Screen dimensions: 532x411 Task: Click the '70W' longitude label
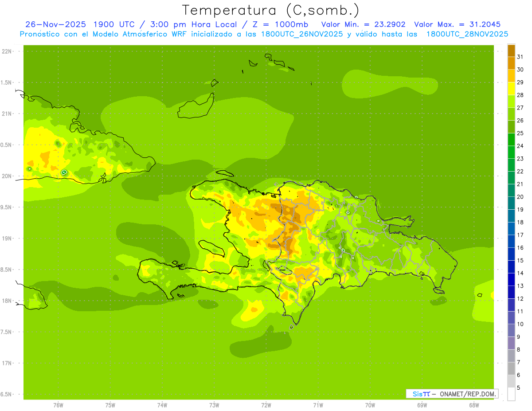point(370,405)
